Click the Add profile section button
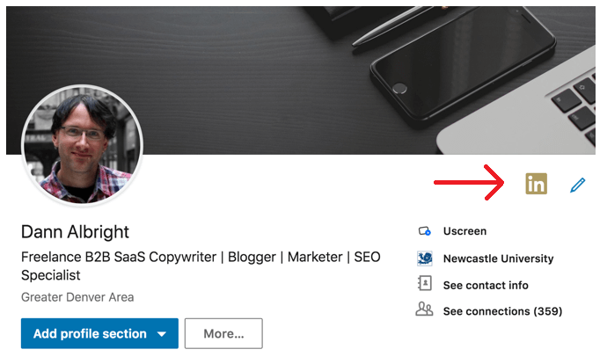This screenshot has height=364, width=607. pyautogui.click(x=99, y=333)
